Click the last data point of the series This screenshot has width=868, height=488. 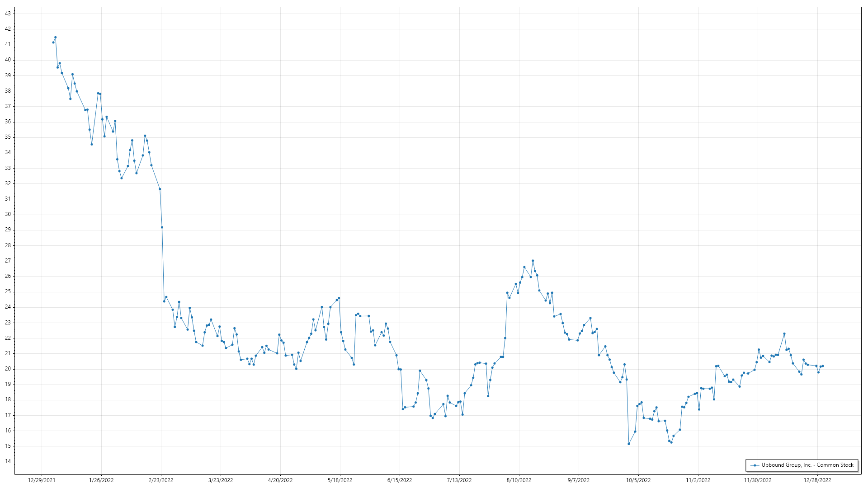coord(822,366)
